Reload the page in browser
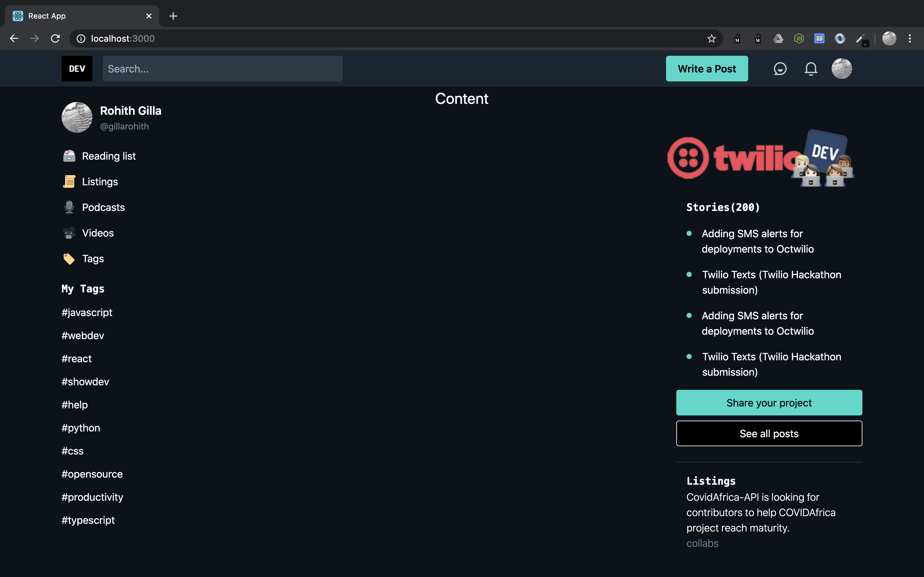Screen dimensions: 924x577 (56, 38)
